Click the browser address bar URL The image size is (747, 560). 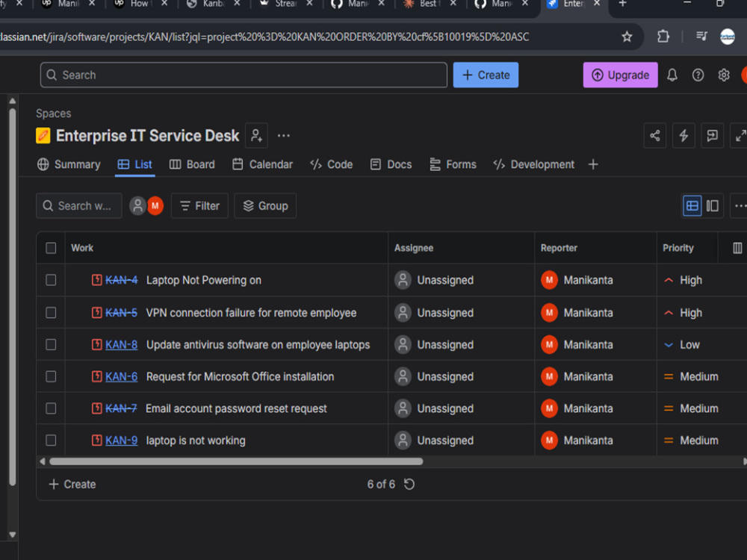click(x=264, y=37)
